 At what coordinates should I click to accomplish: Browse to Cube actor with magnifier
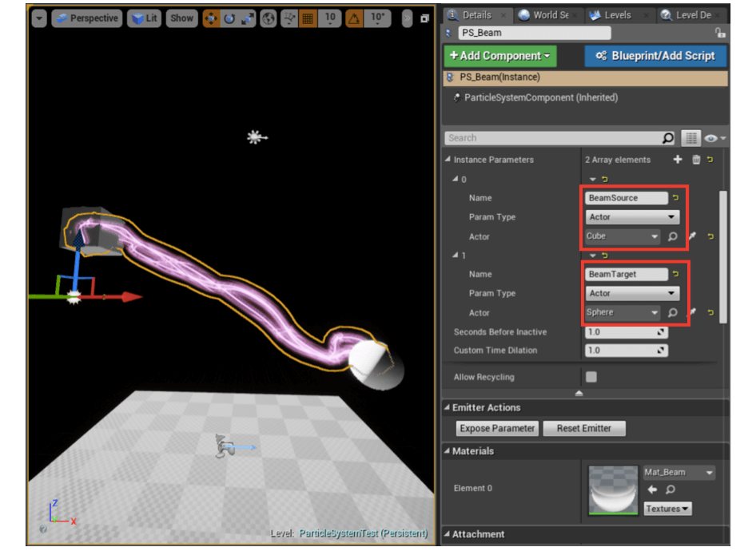coord(672,236)
